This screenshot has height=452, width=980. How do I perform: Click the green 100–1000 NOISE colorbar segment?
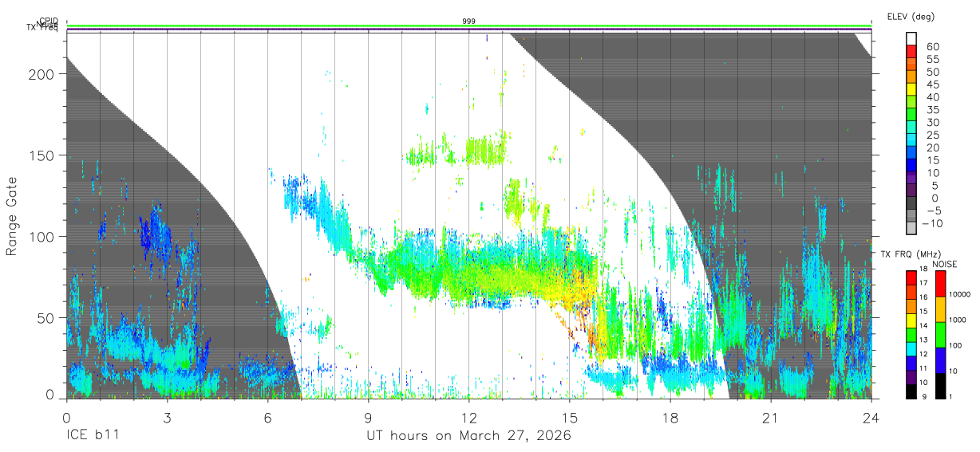(x=941, y=335)
